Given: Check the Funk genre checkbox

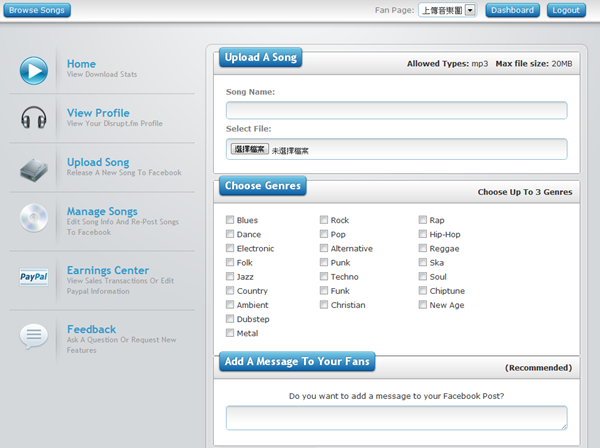Looking at the screenshot, I should click(324, 290).
